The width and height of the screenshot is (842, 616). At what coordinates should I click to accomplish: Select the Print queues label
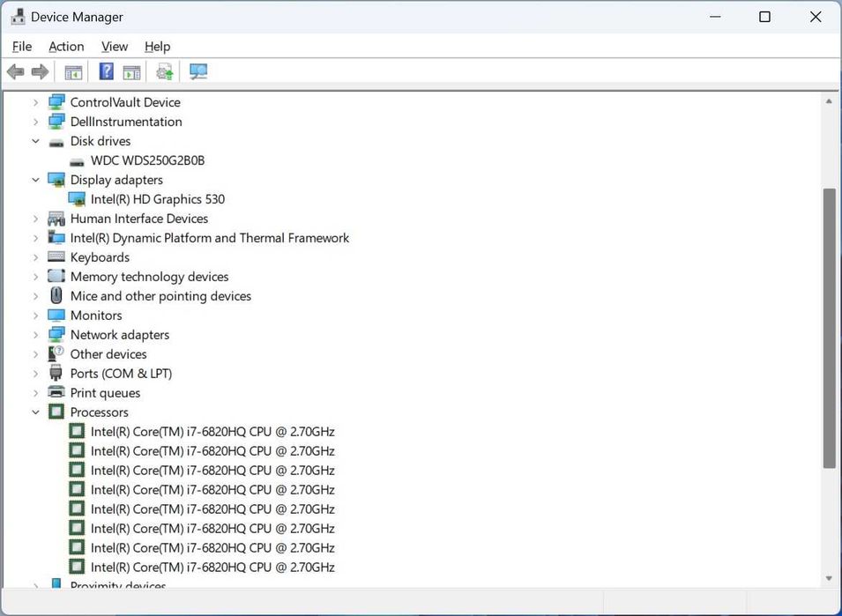(105, 393)
